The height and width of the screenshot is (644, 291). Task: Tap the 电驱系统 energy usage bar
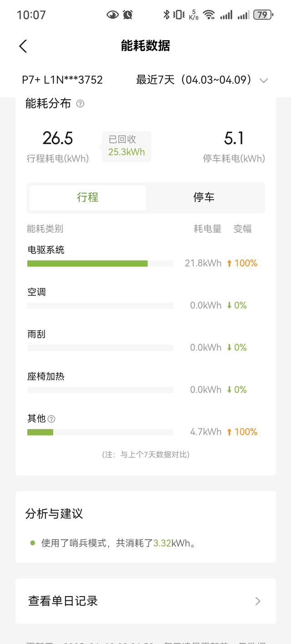tap(87, 264)
